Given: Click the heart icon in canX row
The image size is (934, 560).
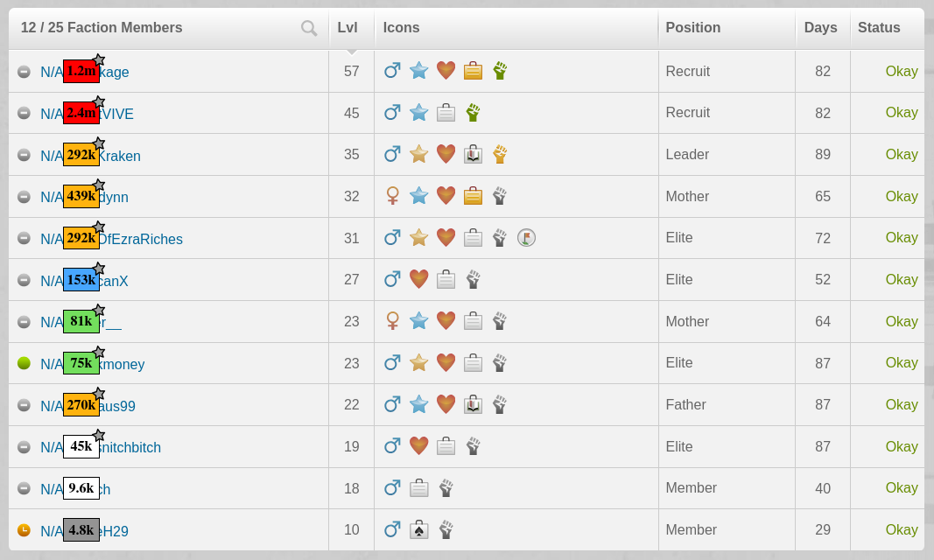Looking at the screenshot, I should (x=418, y=279).
